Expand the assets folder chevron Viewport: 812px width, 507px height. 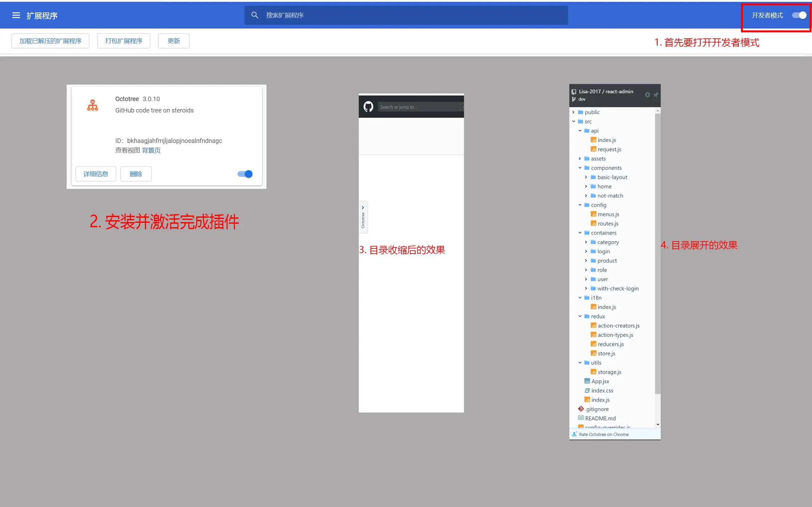pyautogui.click(x=580, y=159)
